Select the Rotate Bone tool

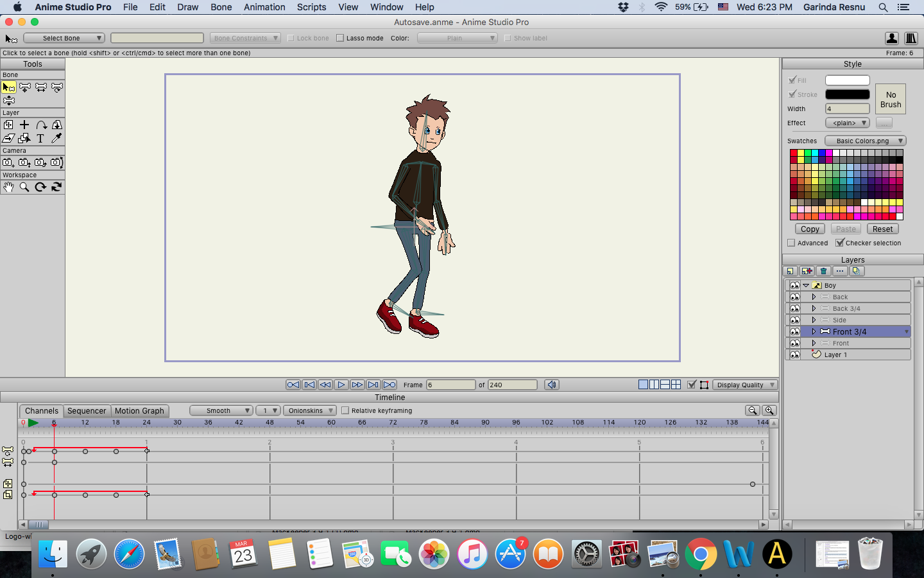[x=56, y=87]
